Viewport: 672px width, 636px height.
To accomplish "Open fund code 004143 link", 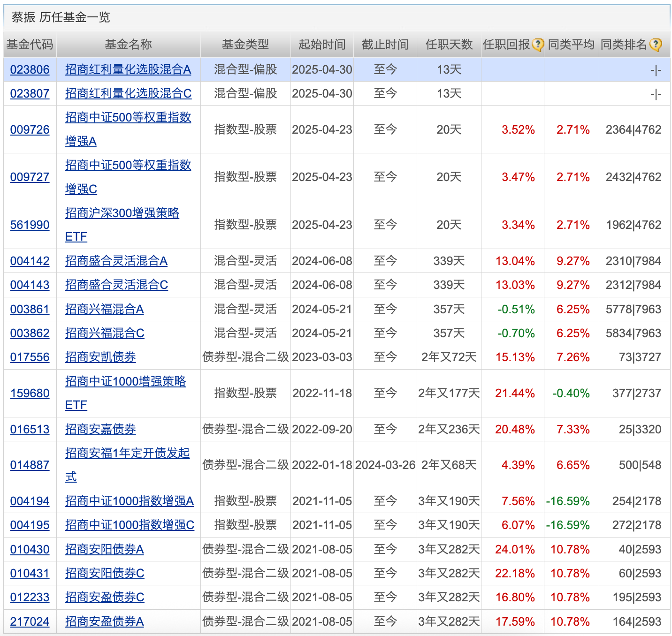I will (30, 285).
